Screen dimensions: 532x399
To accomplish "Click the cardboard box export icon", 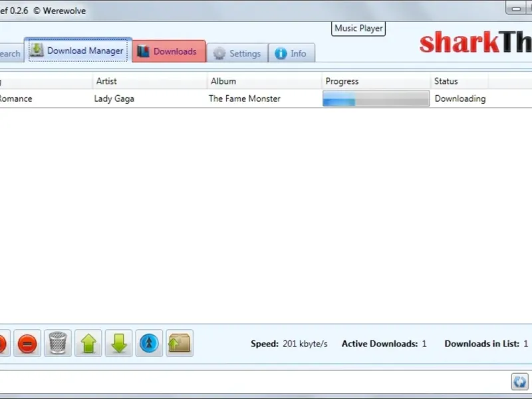I will pos(180,343).
